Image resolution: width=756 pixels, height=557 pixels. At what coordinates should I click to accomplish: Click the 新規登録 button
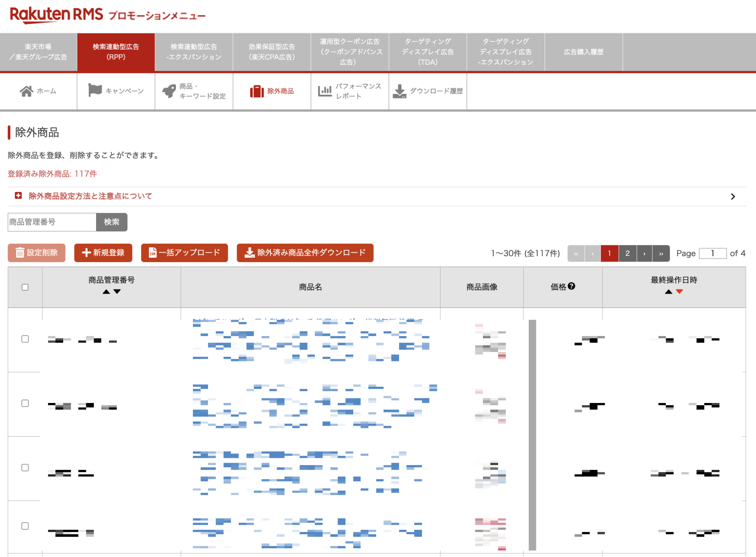[x=103, y=253]
